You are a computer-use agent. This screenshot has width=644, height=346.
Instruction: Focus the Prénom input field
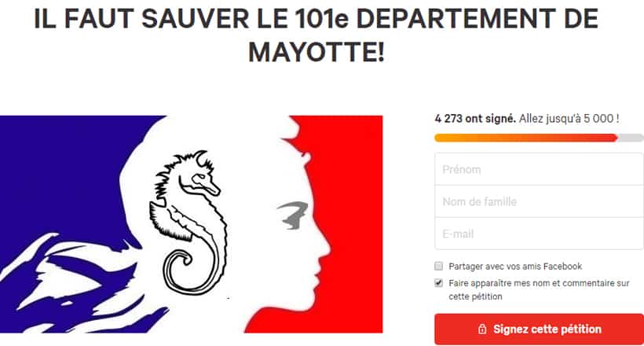tap(539, 169)
